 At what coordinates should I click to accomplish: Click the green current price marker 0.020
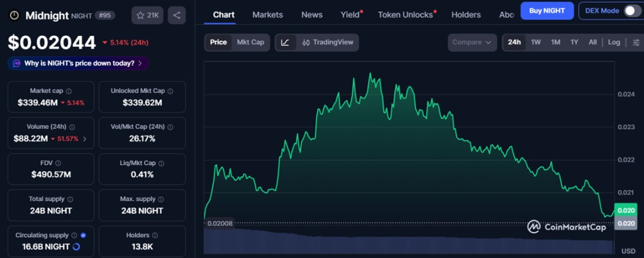tap(626, 210)
